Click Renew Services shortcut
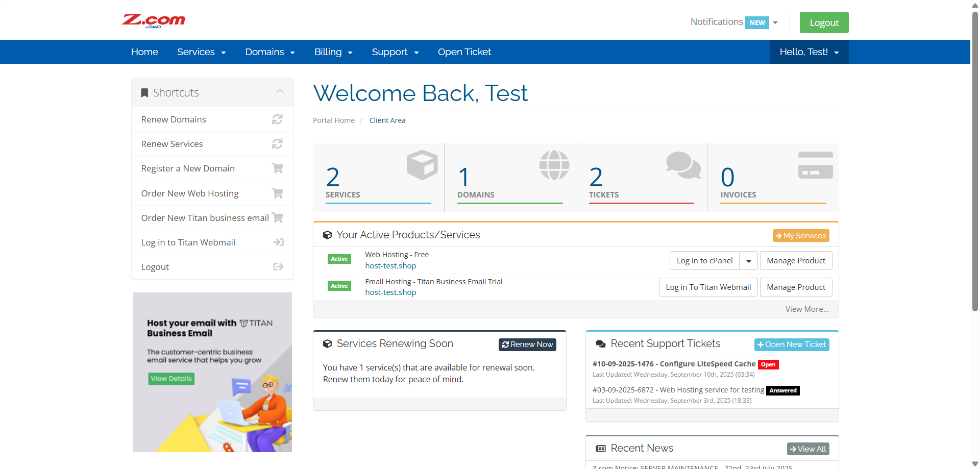 [x=212, y=144]
